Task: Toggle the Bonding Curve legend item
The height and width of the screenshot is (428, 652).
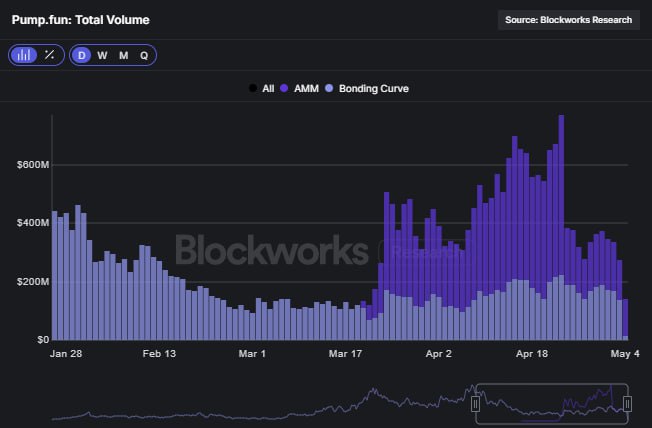Action: pyautogui.click(x=367, y=88)
